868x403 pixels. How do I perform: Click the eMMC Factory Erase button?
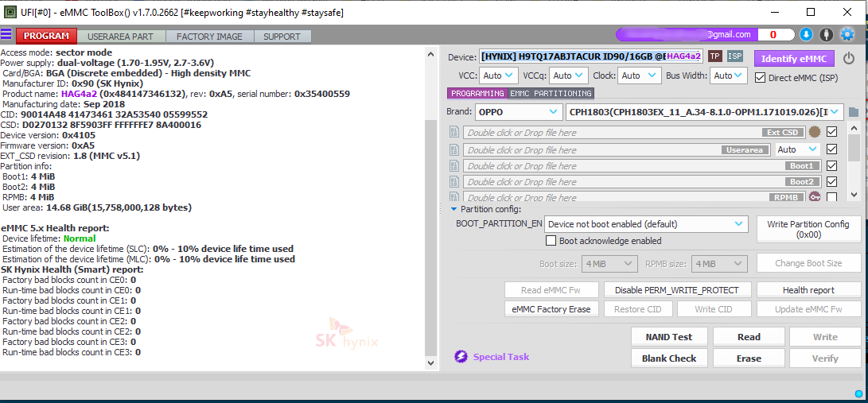click(x=551, y=309)
